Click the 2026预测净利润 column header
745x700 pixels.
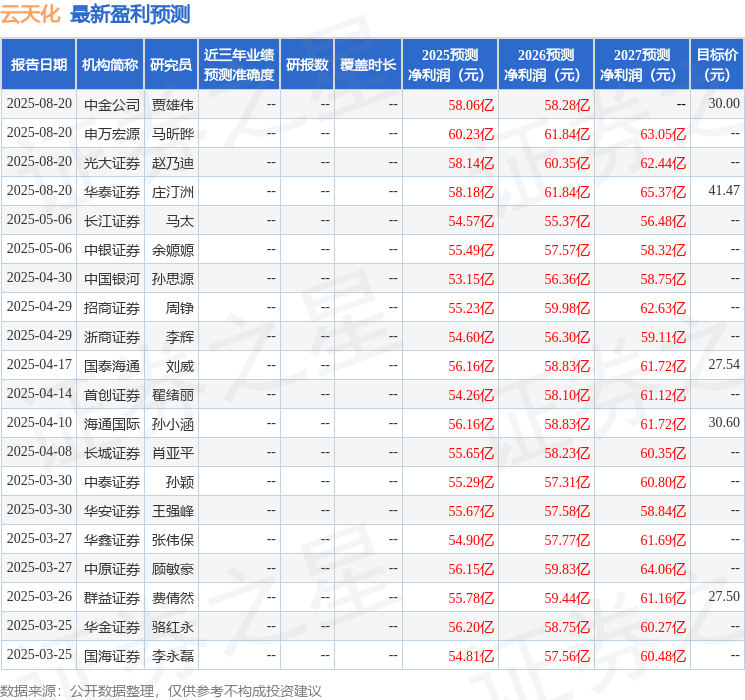546,65
